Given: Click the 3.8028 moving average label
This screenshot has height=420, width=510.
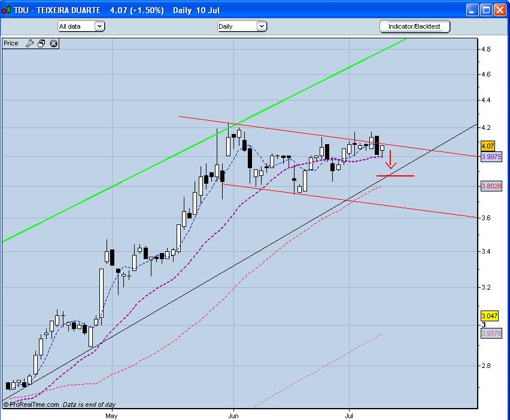Looking at the screenshot, I should click(x=491, y=186).
